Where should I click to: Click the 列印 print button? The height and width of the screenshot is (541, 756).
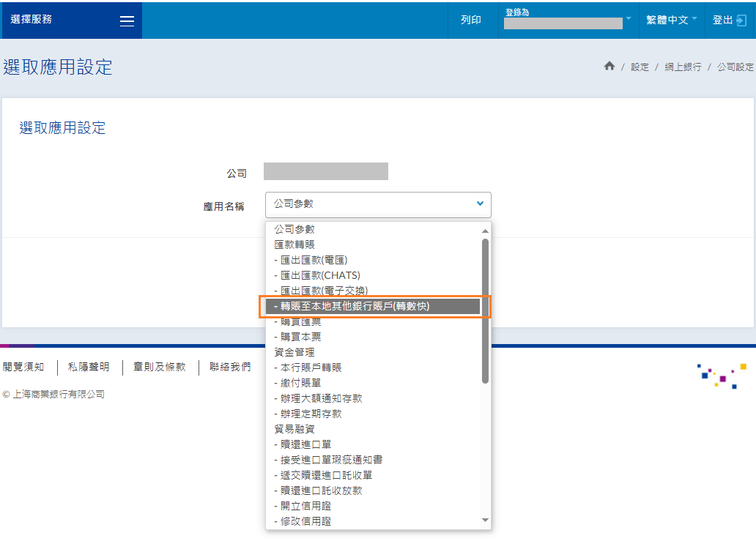coord(470,20)
